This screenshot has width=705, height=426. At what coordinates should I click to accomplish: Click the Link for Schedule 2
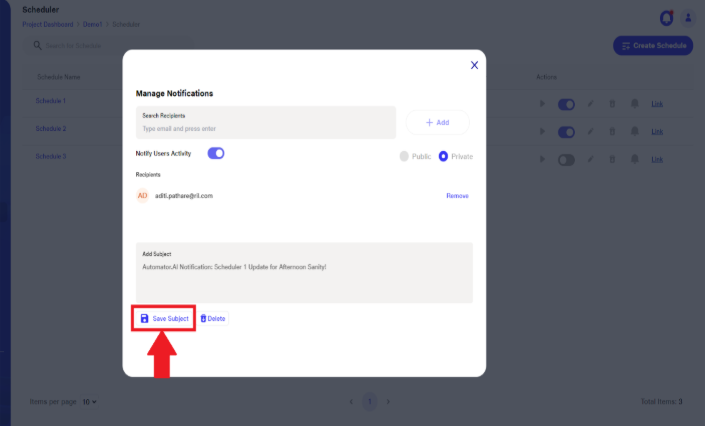click(657, 132)
